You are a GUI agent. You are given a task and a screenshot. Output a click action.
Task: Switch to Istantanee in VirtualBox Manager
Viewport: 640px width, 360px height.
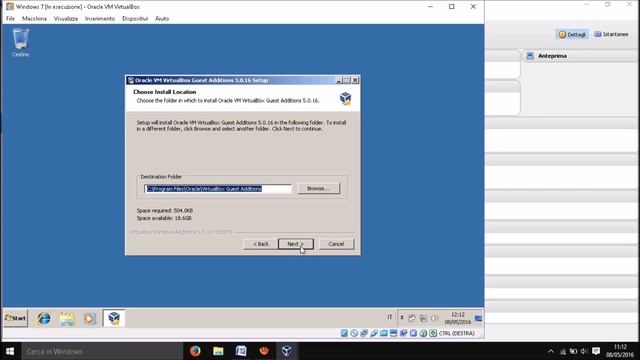tap(611, 34)
